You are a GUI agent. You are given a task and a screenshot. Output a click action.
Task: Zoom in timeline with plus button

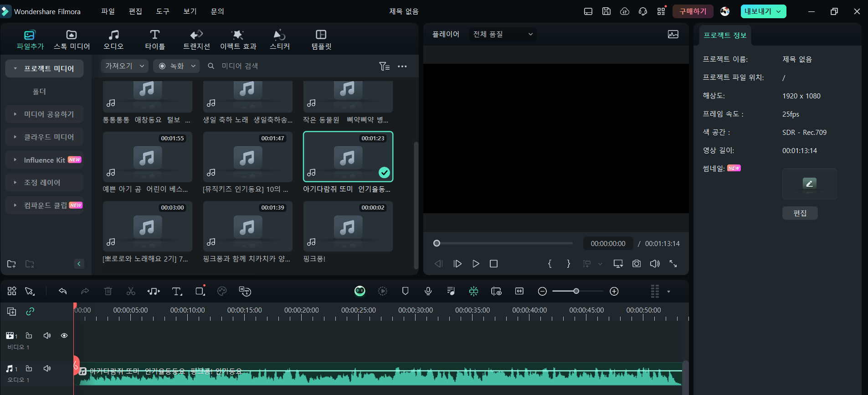pos(614,291)
